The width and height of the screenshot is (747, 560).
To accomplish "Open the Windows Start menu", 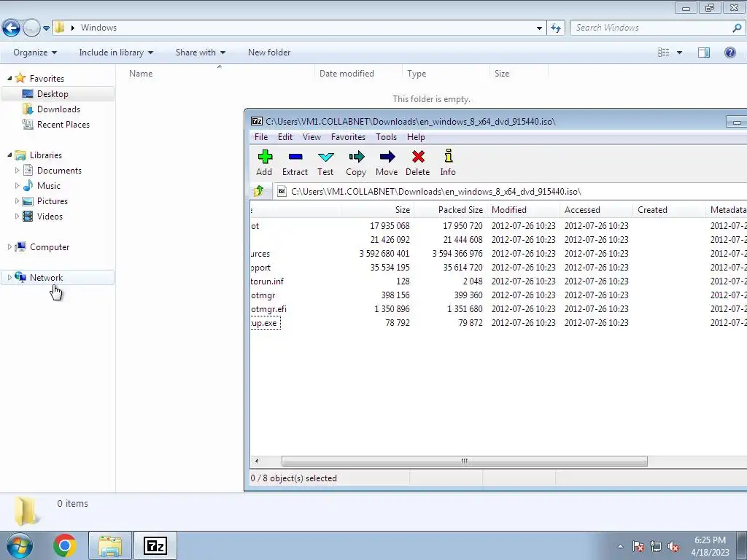I will click(x=19, y=545).
